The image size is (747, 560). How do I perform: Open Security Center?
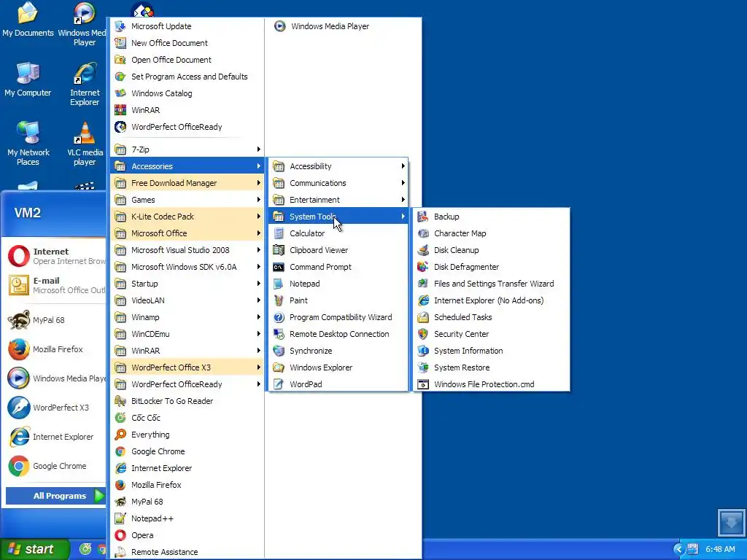point(491,334)
